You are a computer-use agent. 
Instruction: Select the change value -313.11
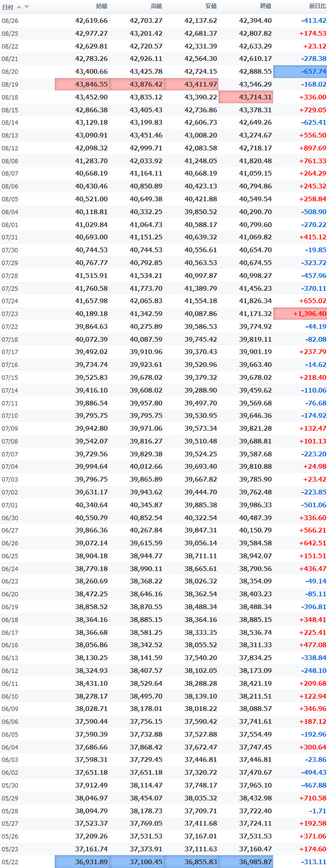tap(314, 862)
